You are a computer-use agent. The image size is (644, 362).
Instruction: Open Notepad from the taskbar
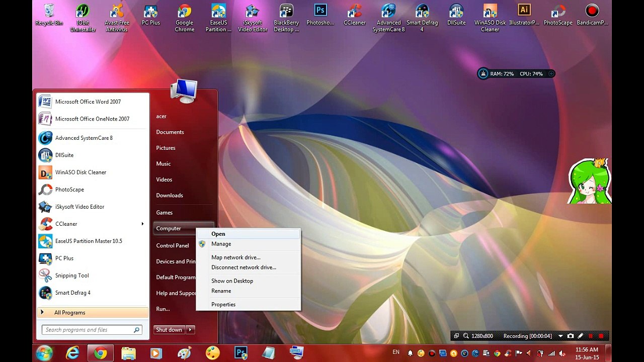[269, 353]
